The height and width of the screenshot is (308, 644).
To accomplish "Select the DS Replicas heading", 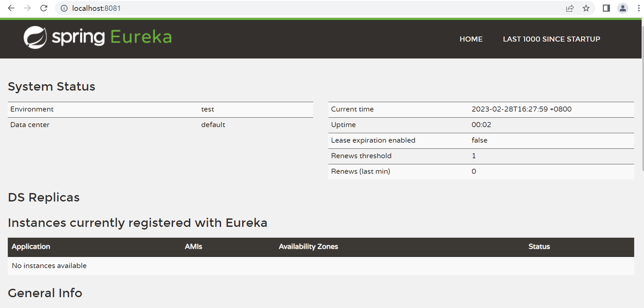I will click(44, 197).
